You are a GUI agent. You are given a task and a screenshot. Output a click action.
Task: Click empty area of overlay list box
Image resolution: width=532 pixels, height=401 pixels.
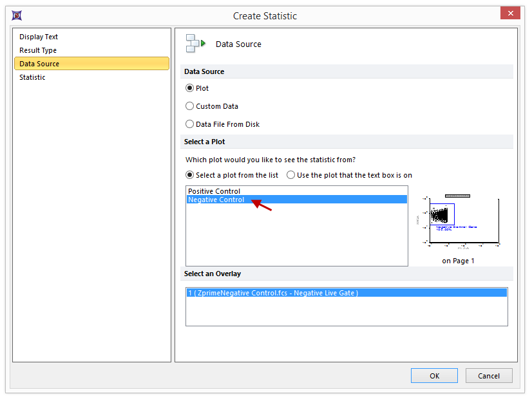[x=346, y=312]
